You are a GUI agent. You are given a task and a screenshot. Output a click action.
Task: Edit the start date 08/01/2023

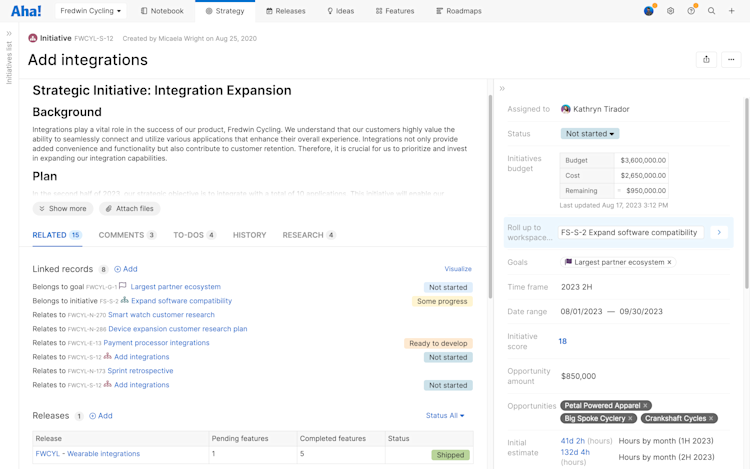pos(581,312)
